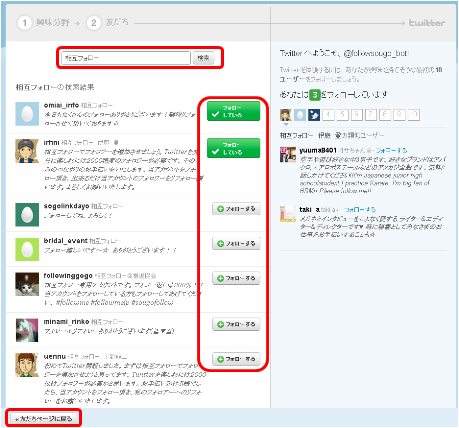
Task: Open yuuma8401 username link
Action: 318,151
